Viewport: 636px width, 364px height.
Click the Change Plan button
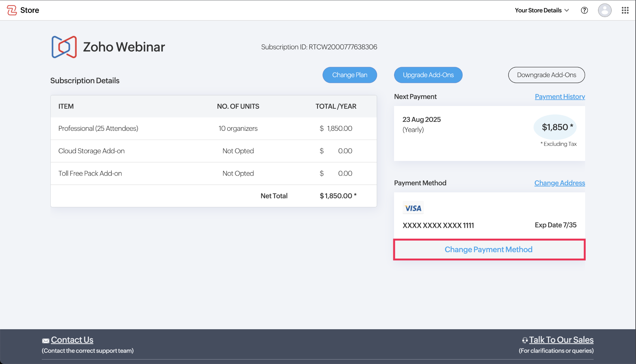pyautogui.click(x=349, y=75)
